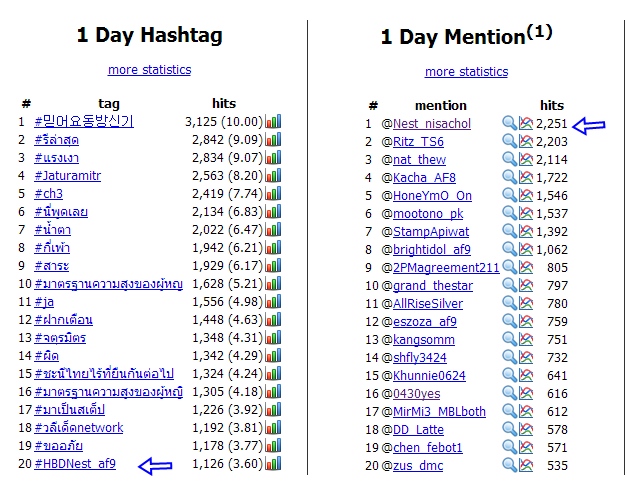Open the @HoneYmO_On mention link
This screenshot has width=627, height=489.
coord(432,196)
